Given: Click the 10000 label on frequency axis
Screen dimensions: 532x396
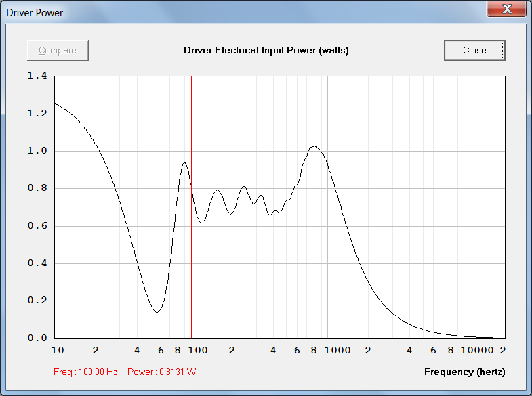Looking at the screenshot, I should [x=477, y=350].
